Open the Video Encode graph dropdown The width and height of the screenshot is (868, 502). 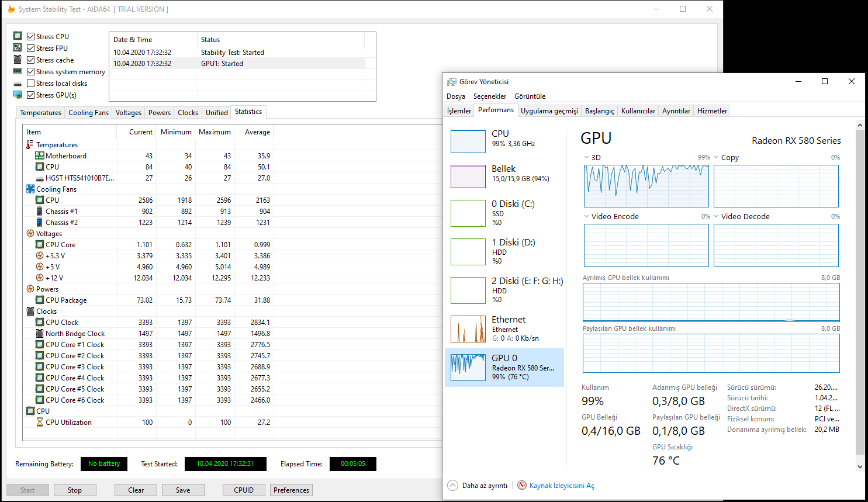point(586,217)
